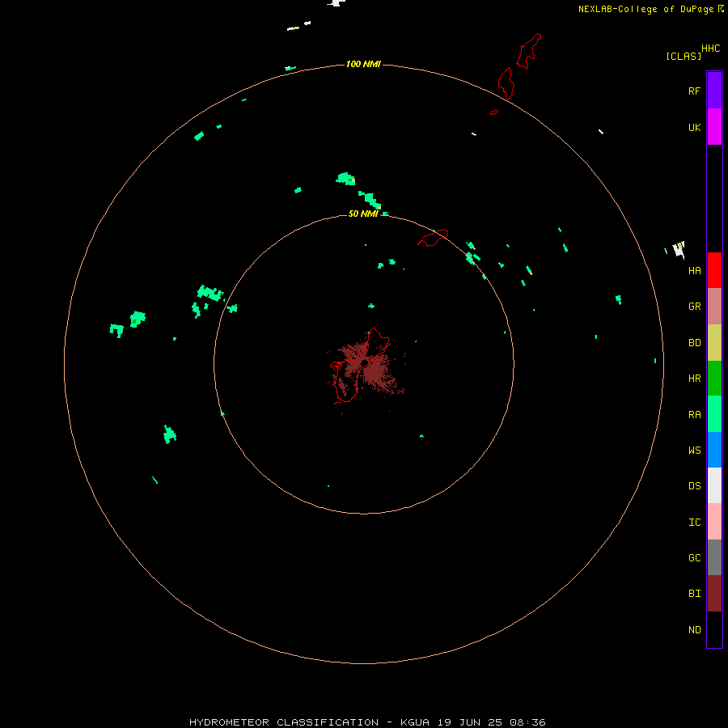728x728 pixels.
Task: Click the ND legend label
Action: pyautogui.click(x=694, y=629)
